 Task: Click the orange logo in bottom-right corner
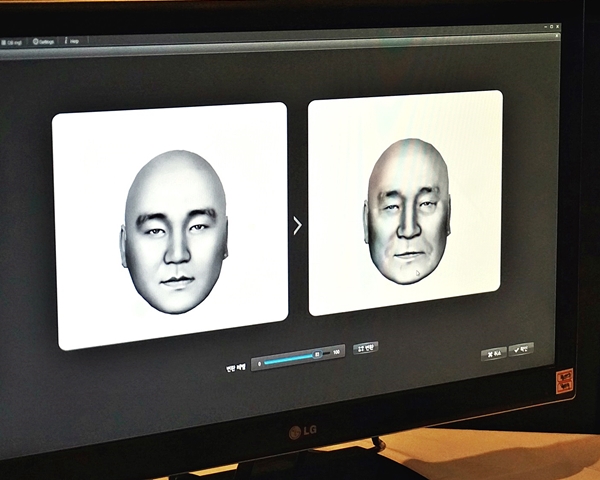coord(565,382)
